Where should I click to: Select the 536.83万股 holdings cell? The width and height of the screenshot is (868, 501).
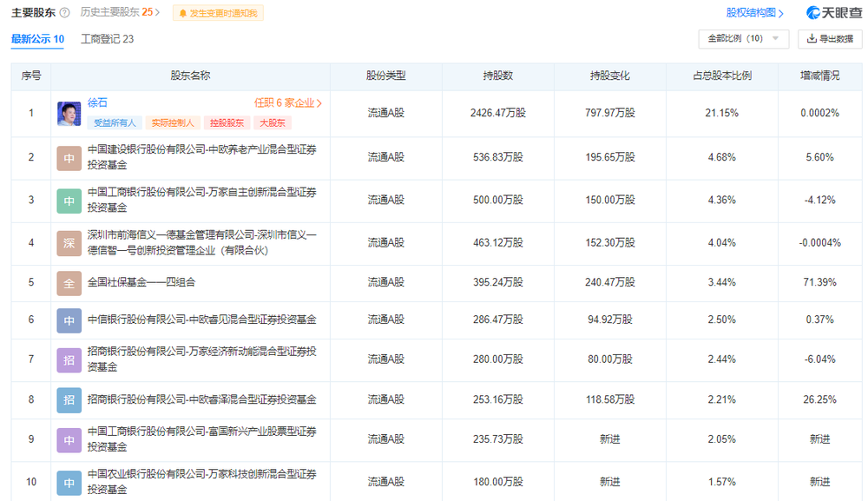click(x=497, y=157)
